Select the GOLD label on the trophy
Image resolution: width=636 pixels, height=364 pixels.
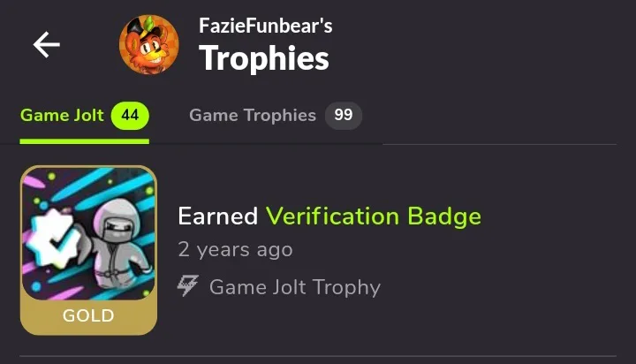click(x=88, y=315)
